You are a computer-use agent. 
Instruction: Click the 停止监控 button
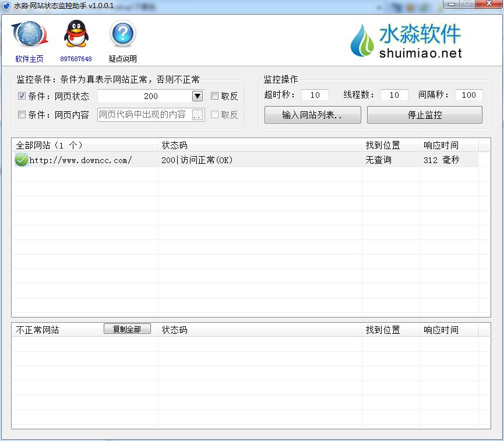(425, 115)
